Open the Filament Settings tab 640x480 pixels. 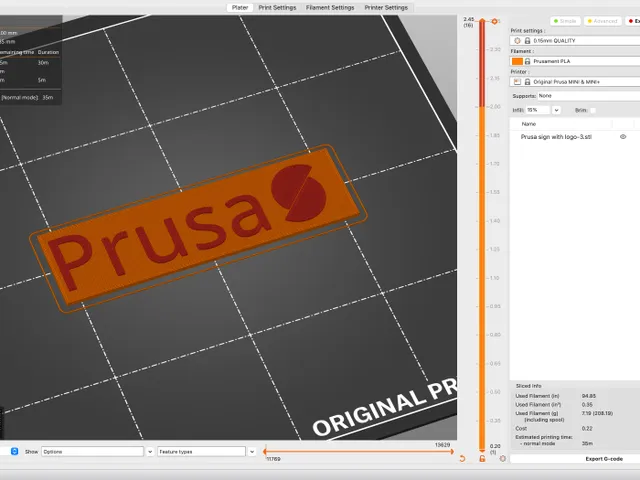click(330, 8)
